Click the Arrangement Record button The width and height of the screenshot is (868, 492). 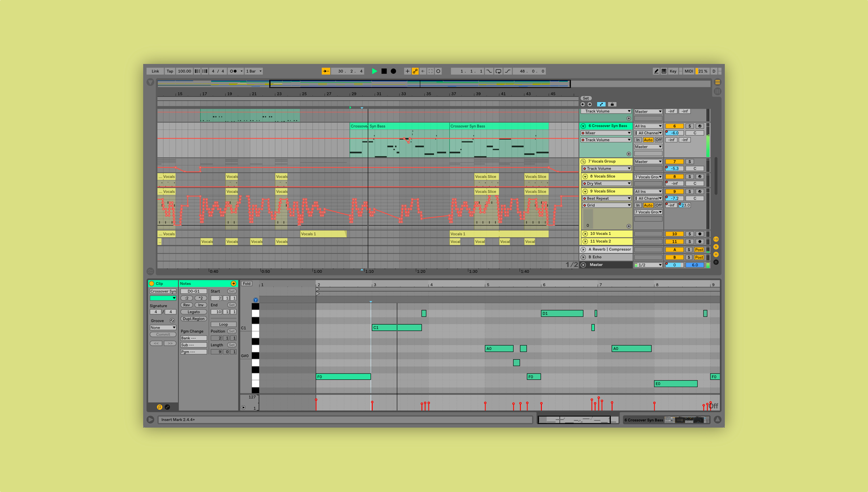(393, 71)
